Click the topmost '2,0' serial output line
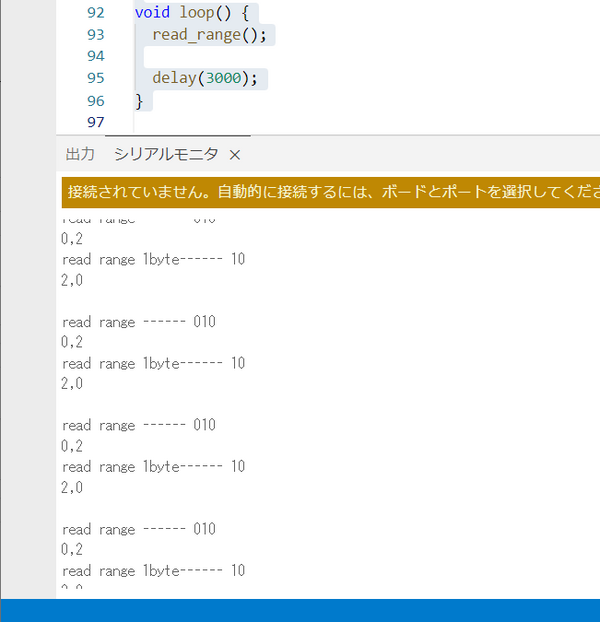Viewport: 600px width, 622px height. [x=72, y=281]
